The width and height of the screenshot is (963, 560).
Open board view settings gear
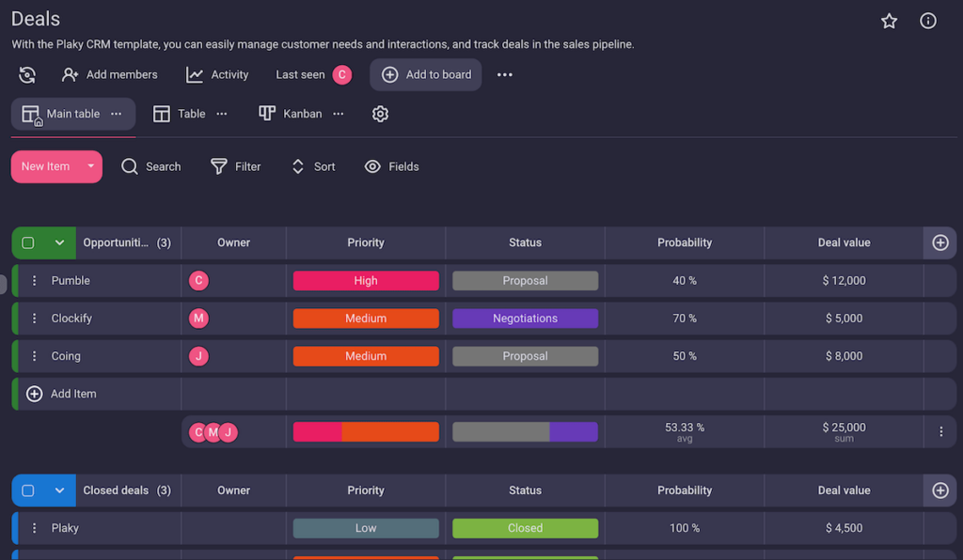[x=380, y=113]
